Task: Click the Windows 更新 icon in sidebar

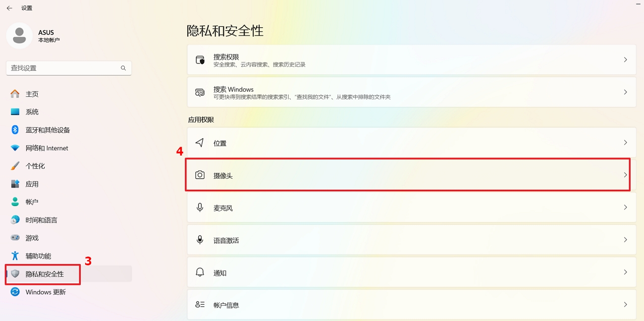Action: (x=15, y=292)
